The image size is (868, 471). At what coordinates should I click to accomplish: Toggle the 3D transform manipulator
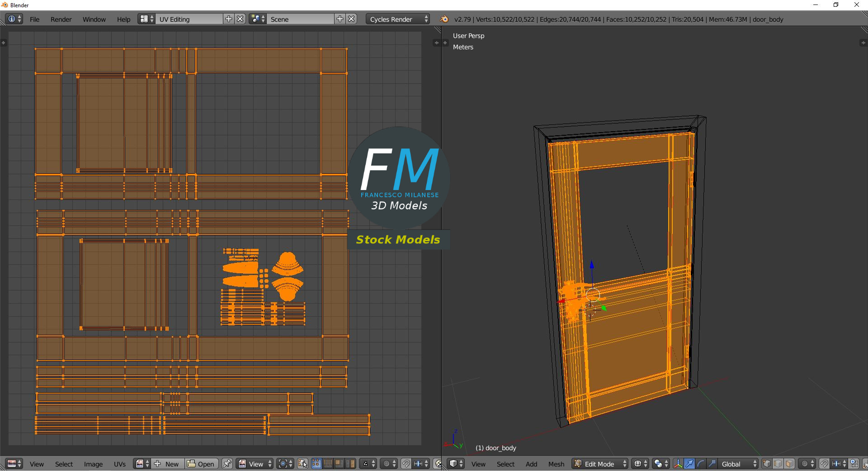coord(678,464)
